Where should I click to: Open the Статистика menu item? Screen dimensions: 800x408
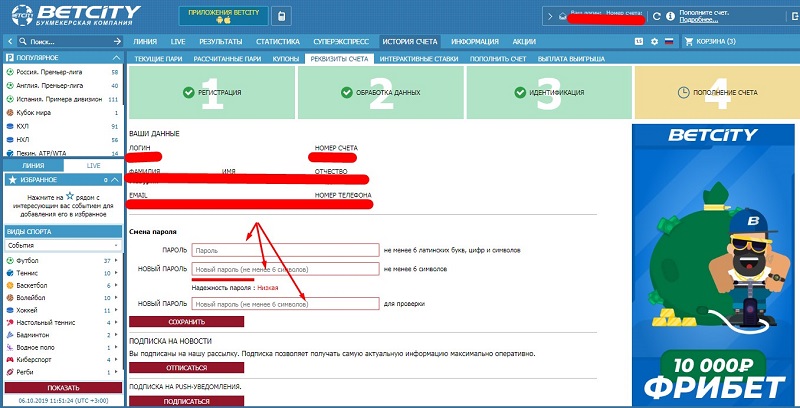tap(277, 41)
